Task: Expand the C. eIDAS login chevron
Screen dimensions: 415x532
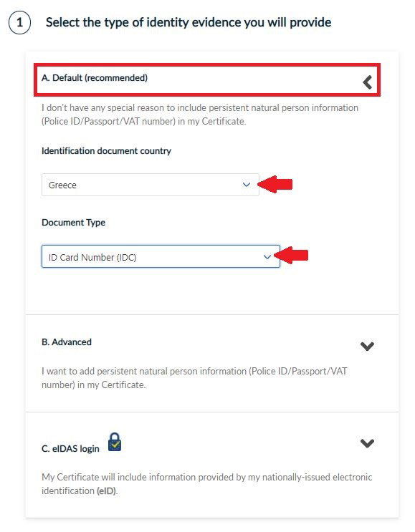Action: [x=367, y=443]
